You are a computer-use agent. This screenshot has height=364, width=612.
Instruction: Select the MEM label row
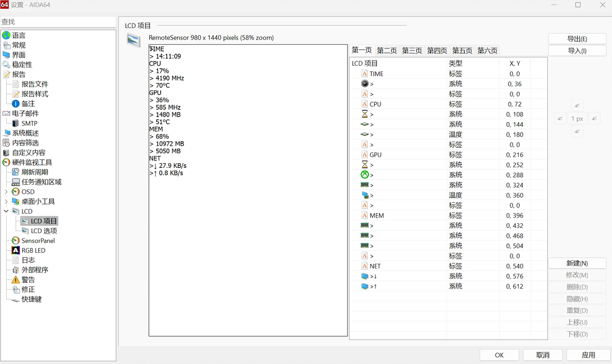tap(448, 215)
